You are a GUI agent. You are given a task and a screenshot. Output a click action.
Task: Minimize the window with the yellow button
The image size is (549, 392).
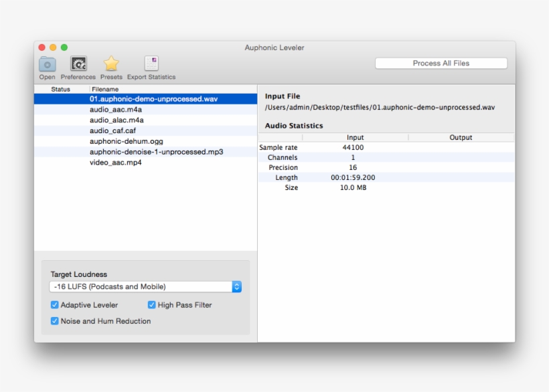[53, 47]
